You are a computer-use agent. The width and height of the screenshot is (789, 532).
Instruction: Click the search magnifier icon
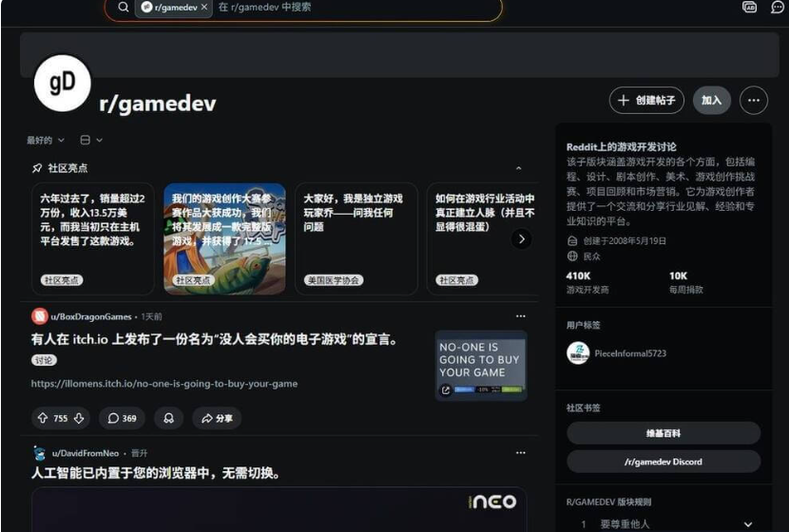(124, 7)
